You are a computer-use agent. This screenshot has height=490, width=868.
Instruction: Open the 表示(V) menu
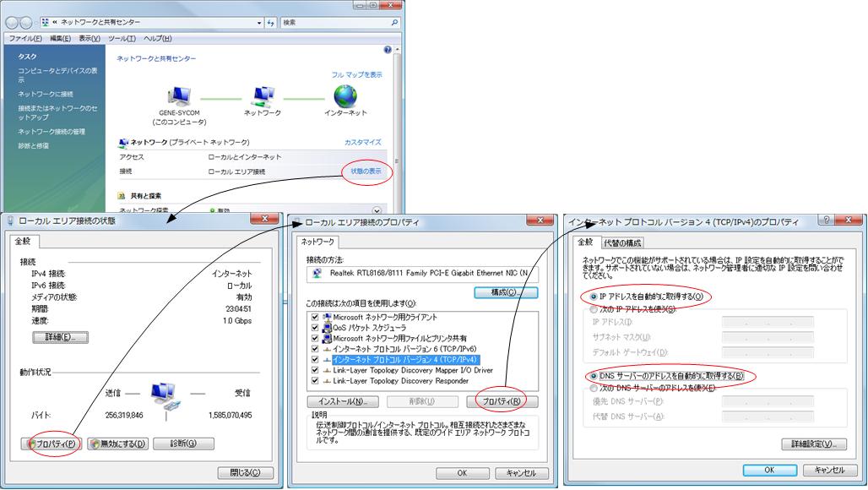point(90,39)
